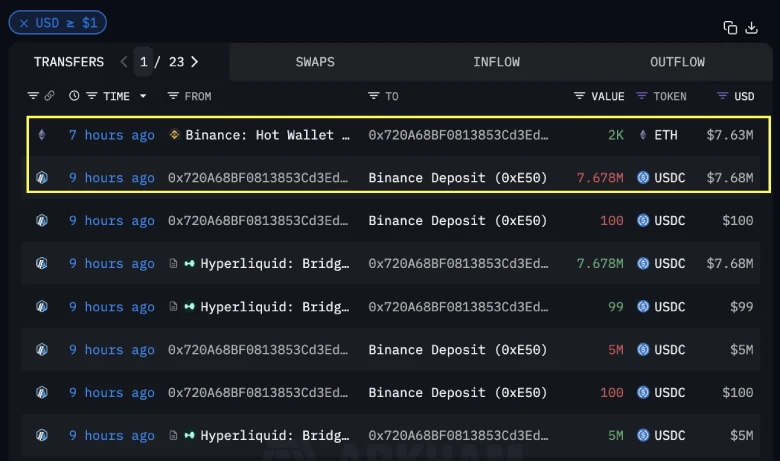The width and height of the screenshot is (780, 461).
Task: Download the transfers table data
Action: [x=751, y=28]
